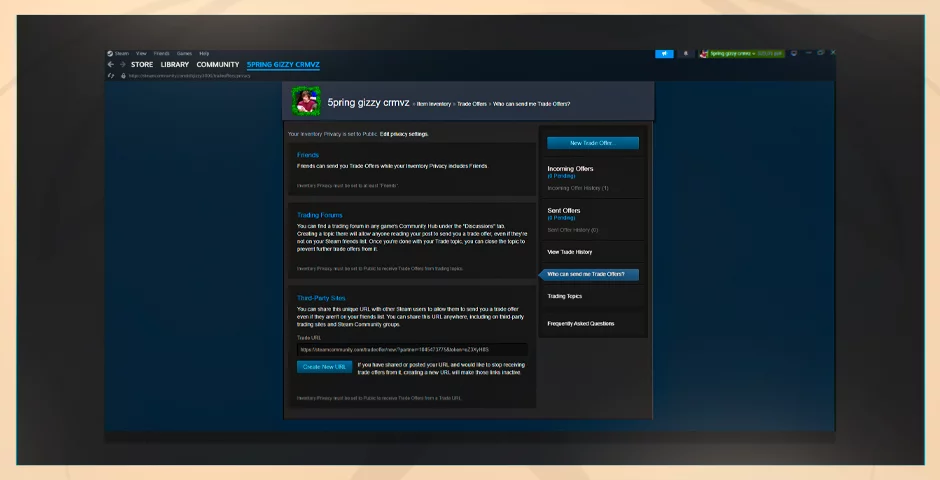Click the padlock icon in the address bar
Screen dimensions: 940x480
click(x=123, y=76)
